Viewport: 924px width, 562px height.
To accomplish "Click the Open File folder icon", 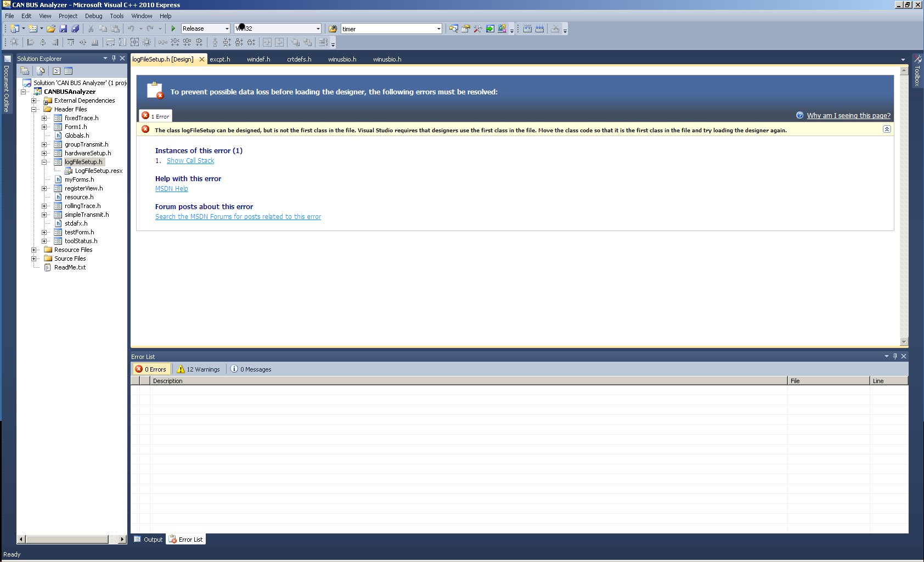I will 51,29.
